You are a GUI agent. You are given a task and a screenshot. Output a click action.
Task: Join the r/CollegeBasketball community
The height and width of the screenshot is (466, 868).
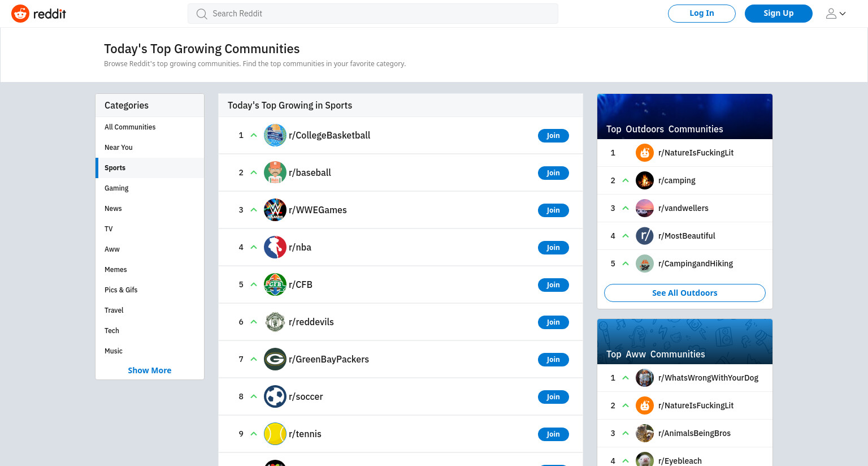click(x=553, y=136)
